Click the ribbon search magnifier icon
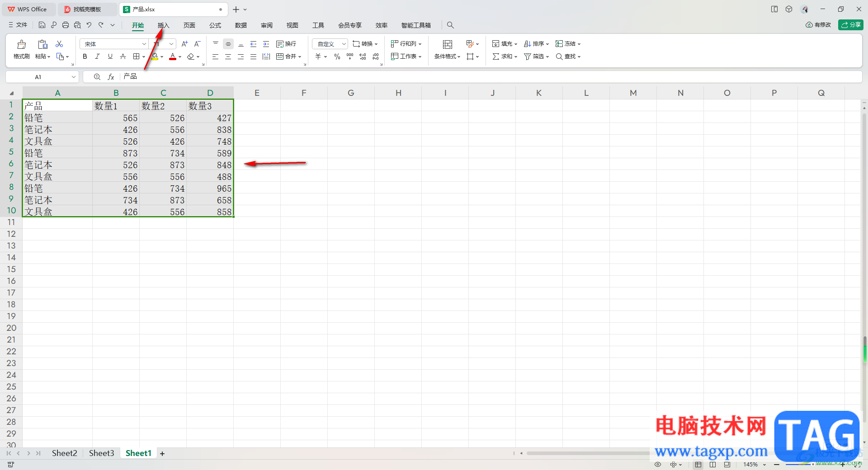Viewport: 868px width, 470px height. [x=450, y=25]
